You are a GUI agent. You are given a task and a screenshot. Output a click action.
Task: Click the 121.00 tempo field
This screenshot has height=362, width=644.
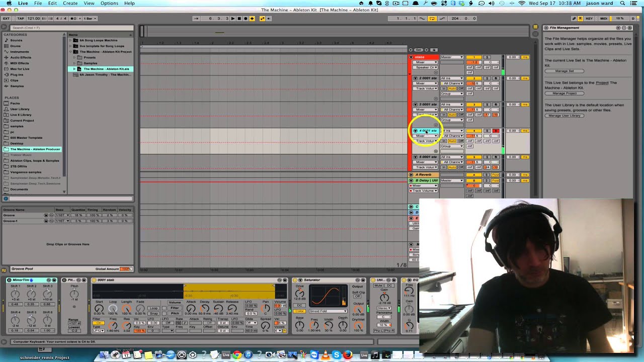point(34,19)
